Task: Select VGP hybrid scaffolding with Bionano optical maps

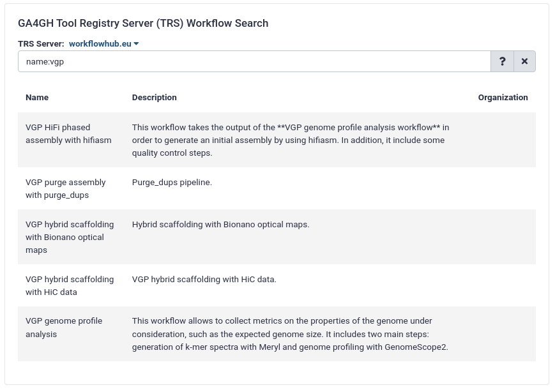Action: (70, 237)
